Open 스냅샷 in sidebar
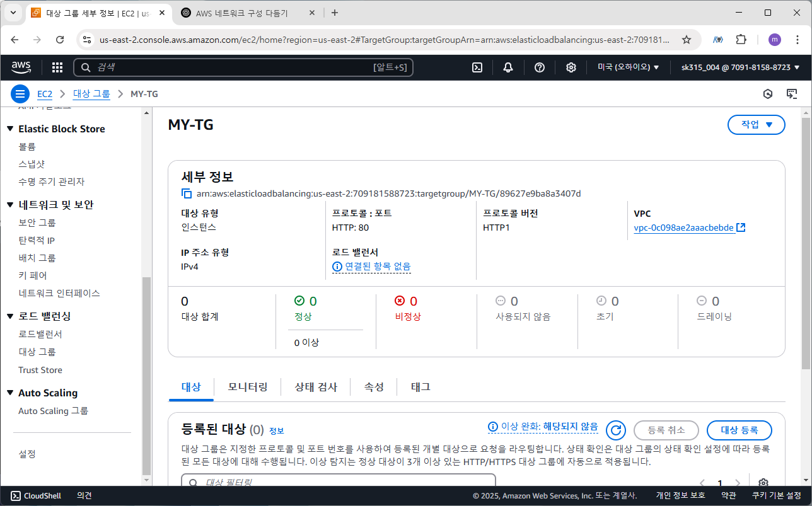The image size is (812, 506). (32, 164)
